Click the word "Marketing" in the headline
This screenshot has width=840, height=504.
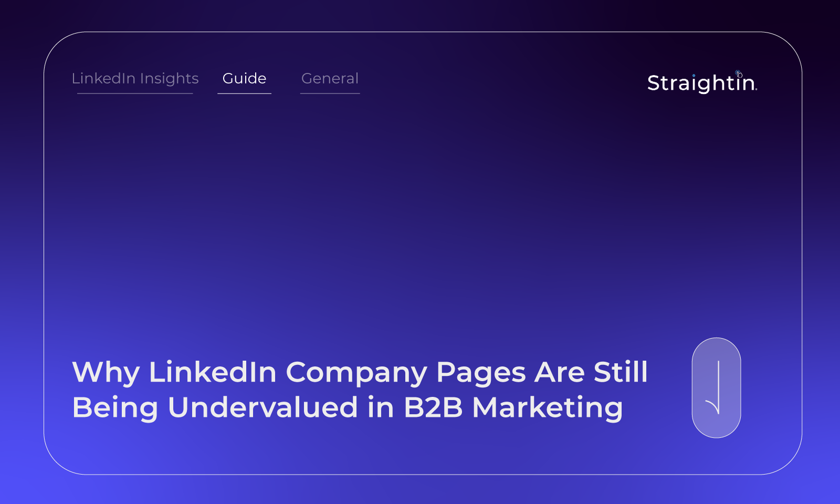tap(547, 408)
